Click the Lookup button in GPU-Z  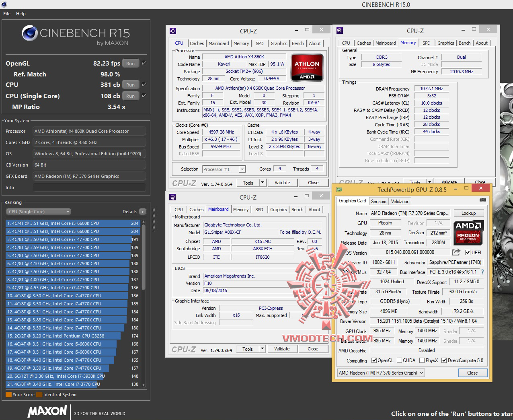point(468,213)
